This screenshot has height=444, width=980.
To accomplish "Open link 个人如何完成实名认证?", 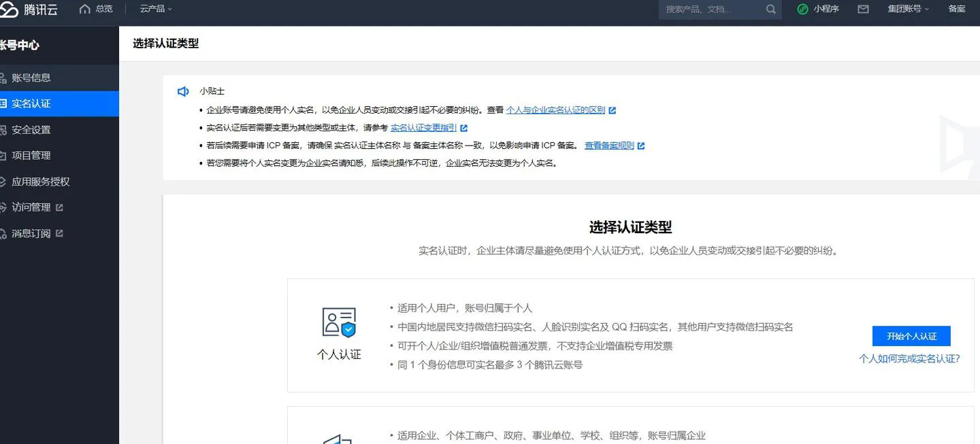I will pos(909,358).
